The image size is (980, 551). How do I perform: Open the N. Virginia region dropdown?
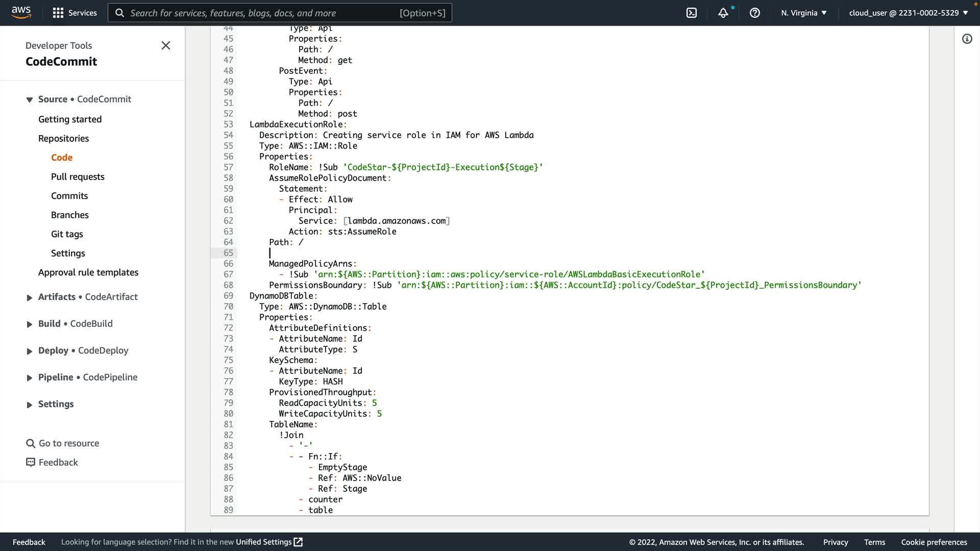pyautogui.click(x=803, y=13)
